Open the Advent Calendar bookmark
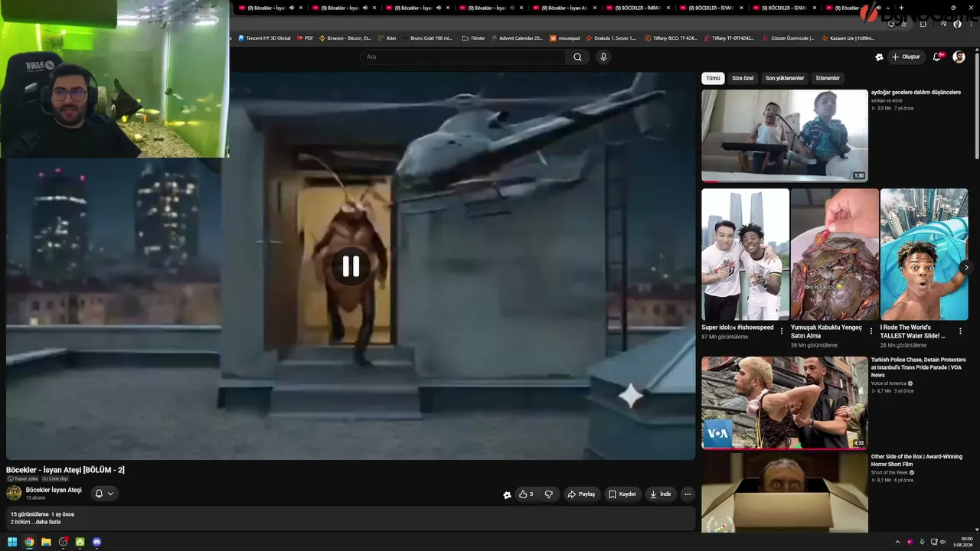Image resolution: width=980 pixels, height=551 pixels. (x=517, y=37)
